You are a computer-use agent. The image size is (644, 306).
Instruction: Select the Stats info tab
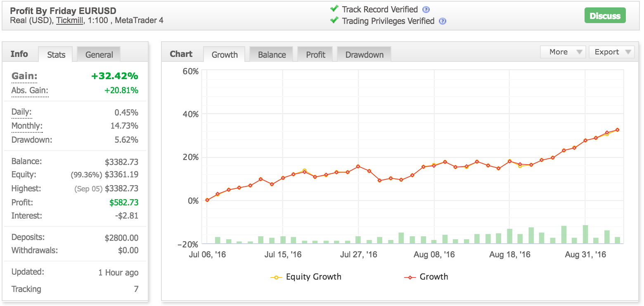tap(56, 54)
